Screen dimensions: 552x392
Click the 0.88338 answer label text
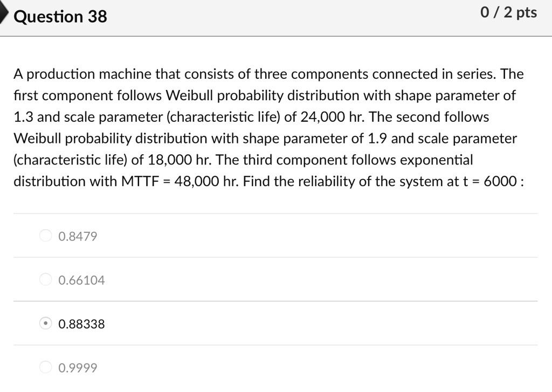tap(81, 324)
